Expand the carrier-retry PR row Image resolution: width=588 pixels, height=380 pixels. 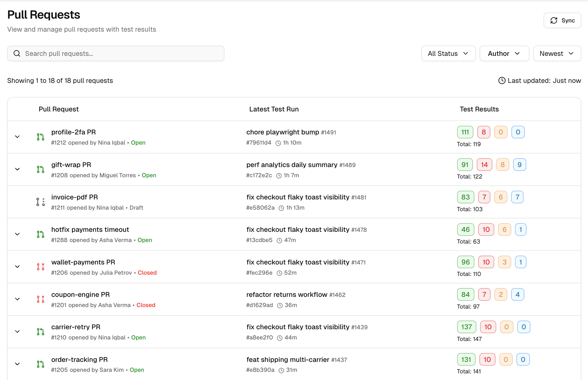click(17, 332)
